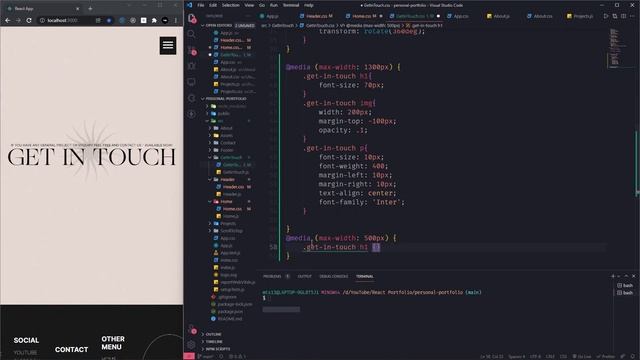Click the SOCIAL heading in webpage footer
The image size is (640, 360).
(26, 340)
